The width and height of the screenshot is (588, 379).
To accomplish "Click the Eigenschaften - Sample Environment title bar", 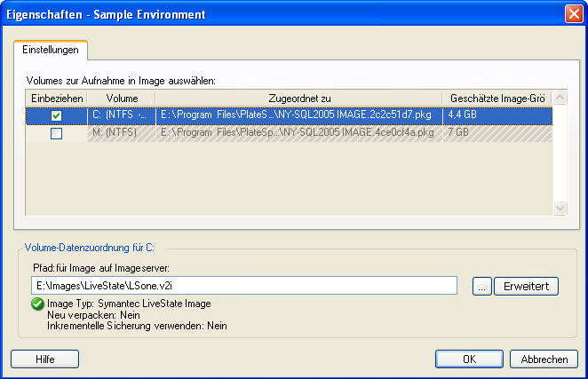I will click(x=266, y=14).
